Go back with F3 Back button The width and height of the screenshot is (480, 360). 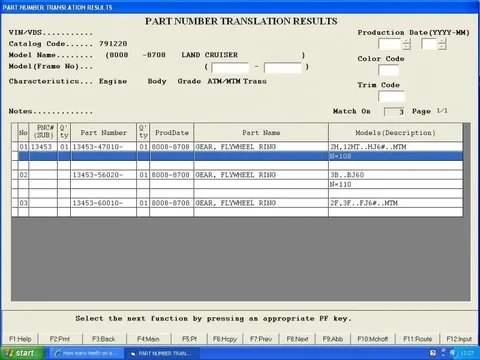pyautogui.click(x=104, y=339)
